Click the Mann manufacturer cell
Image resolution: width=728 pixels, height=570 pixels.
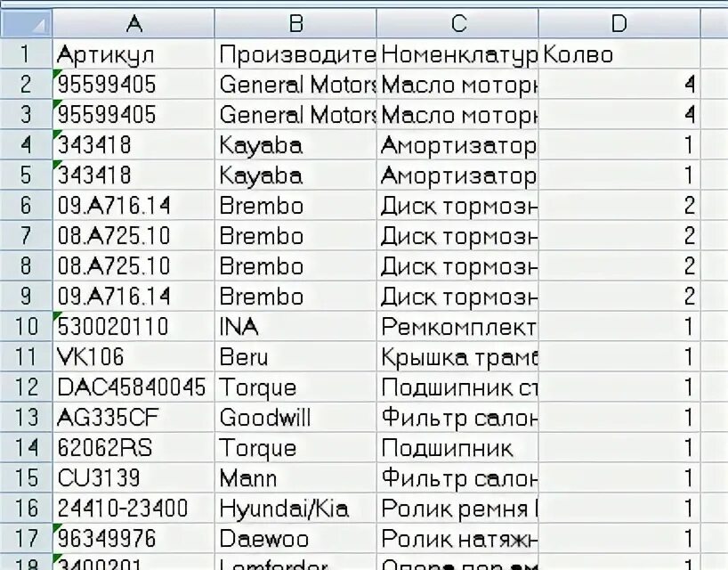(295, 477)
